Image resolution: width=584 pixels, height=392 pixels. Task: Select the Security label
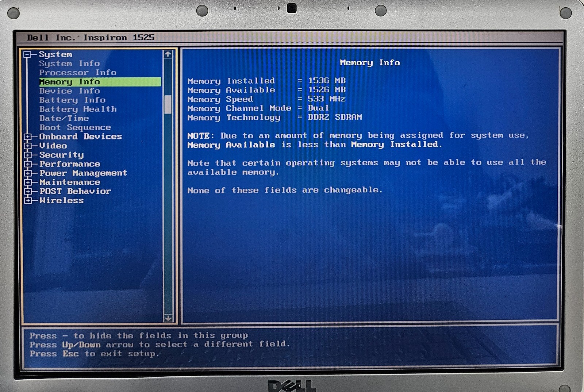(61, 155)
